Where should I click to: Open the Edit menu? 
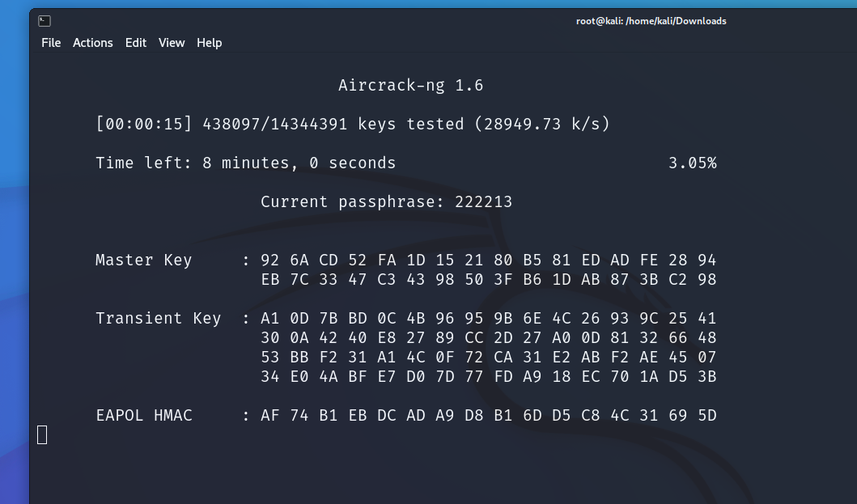[x=135, y=43]
